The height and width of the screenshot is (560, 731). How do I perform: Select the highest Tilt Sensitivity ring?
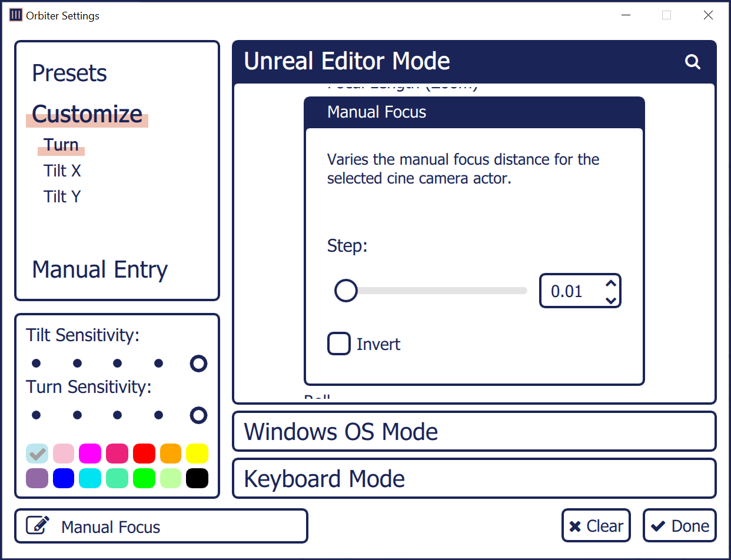[199, 364]
